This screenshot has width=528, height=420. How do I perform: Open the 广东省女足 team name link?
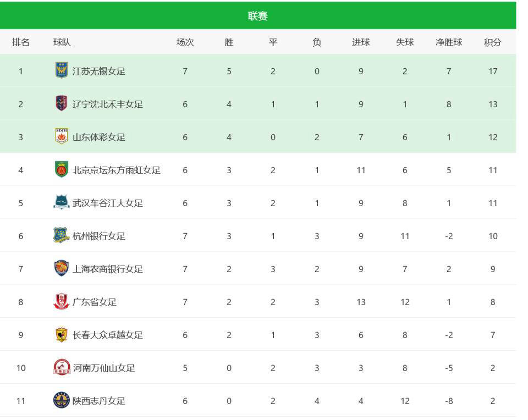(95, 302)
